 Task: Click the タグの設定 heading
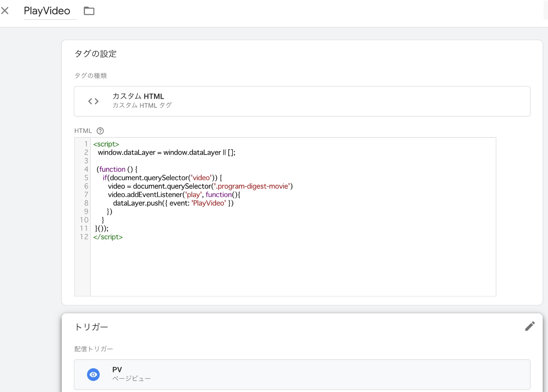tap(96, 54)
